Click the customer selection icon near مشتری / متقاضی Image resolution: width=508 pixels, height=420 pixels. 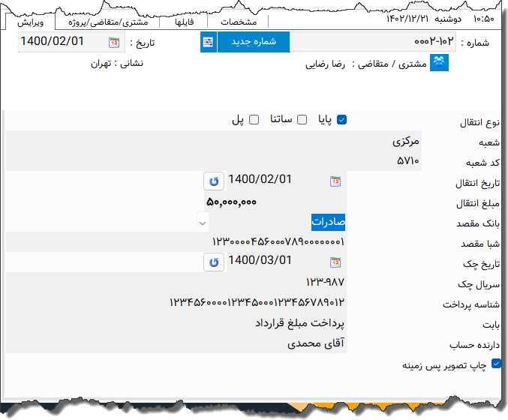pyautogui.click(x=439, y=62)
